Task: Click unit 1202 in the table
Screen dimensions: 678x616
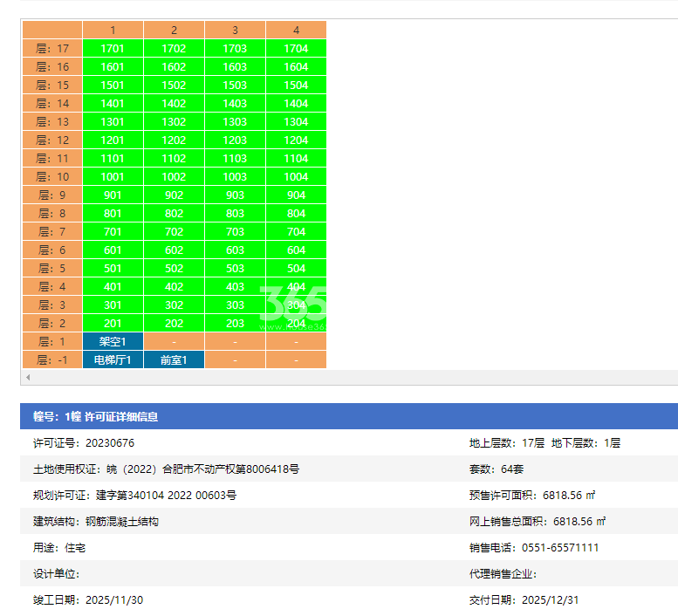Action: [174, 140]
